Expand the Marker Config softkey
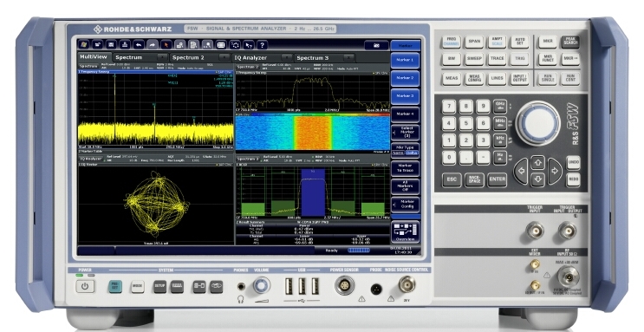 406,205
